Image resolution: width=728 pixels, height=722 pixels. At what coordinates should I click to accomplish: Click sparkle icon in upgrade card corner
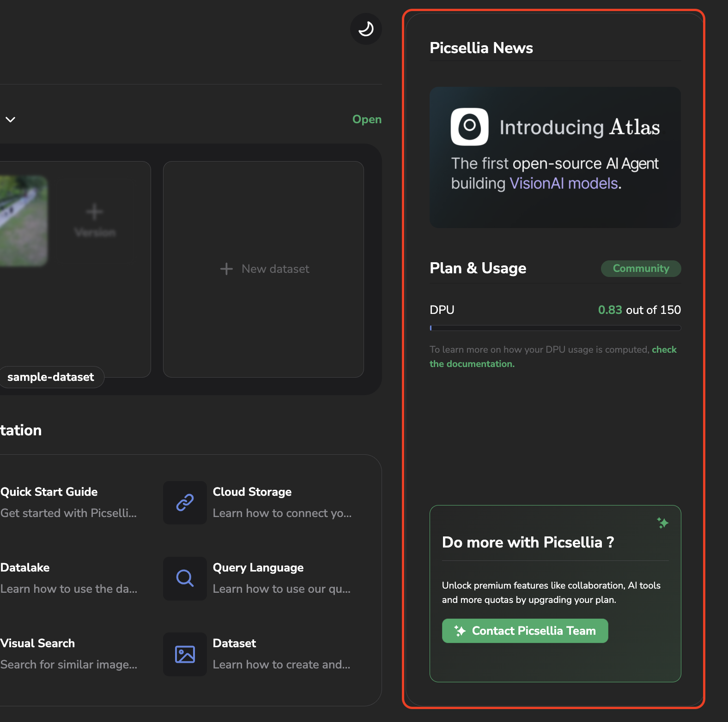point(663,523)
